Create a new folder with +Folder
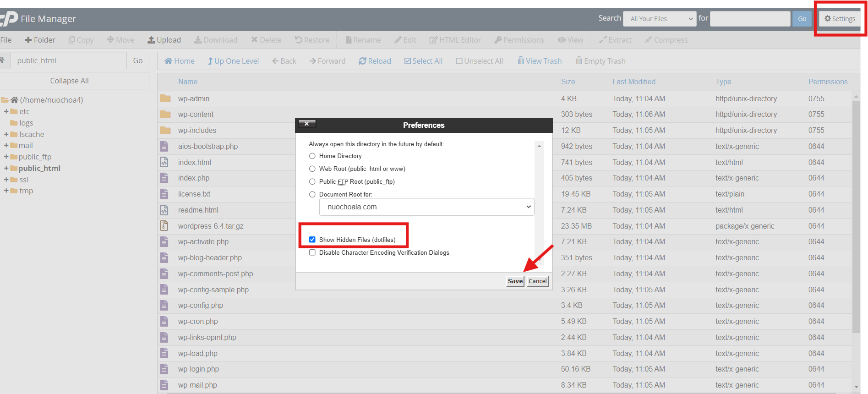This screenshot has height=394, width=868. click(x=40, y=40)
